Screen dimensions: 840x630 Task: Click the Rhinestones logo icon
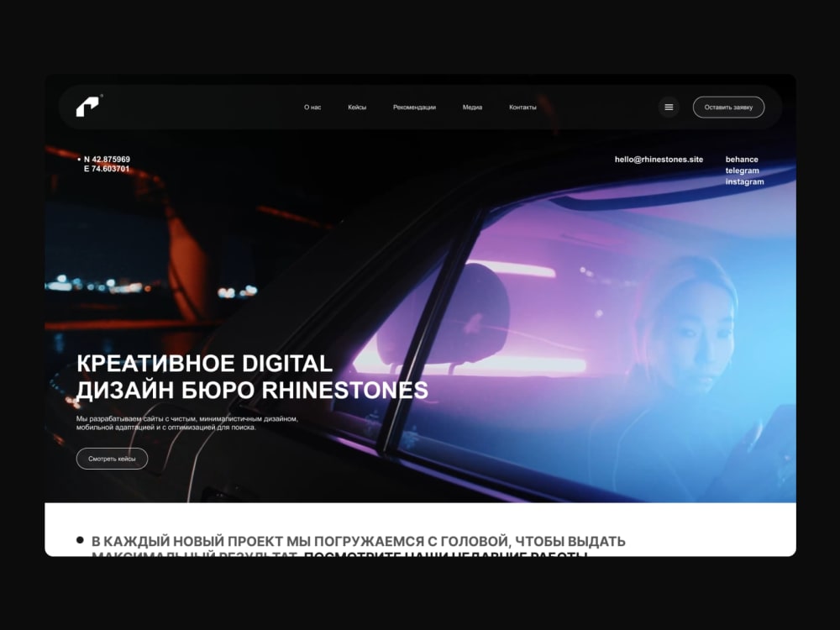tap(89, 106)
